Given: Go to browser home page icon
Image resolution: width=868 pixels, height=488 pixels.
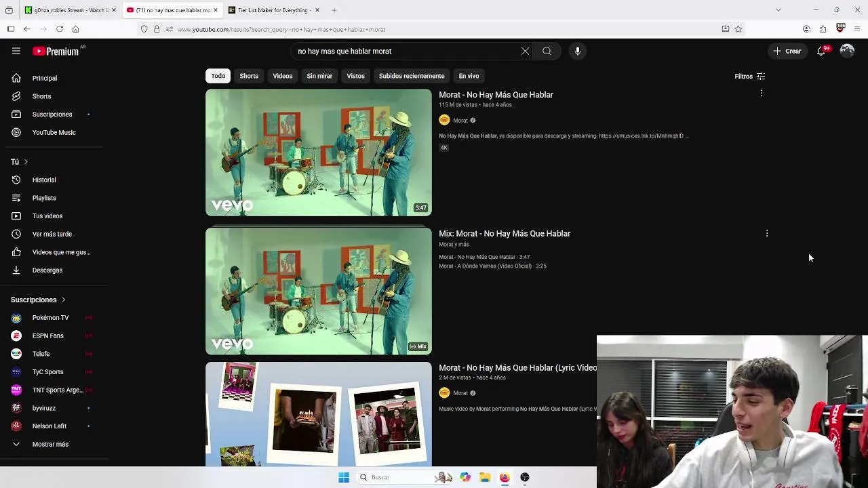Looking at the screenshot, I should click(75, 29).
